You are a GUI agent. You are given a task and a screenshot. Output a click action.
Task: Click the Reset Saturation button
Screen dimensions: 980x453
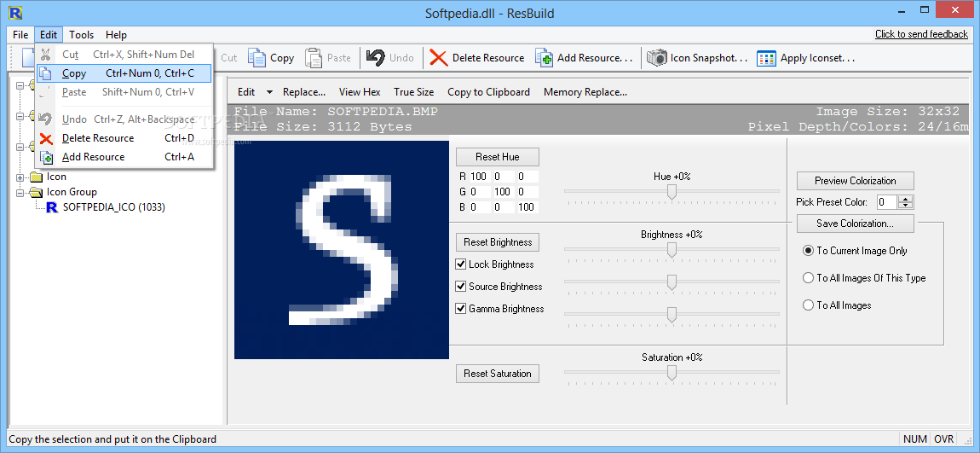[498, 374]
